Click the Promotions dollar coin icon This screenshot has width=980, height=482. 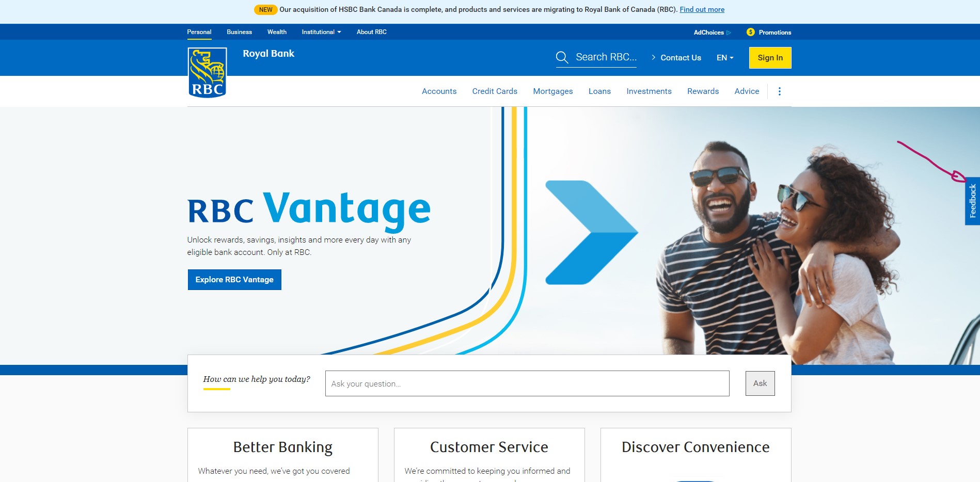(x=751, y=32)
